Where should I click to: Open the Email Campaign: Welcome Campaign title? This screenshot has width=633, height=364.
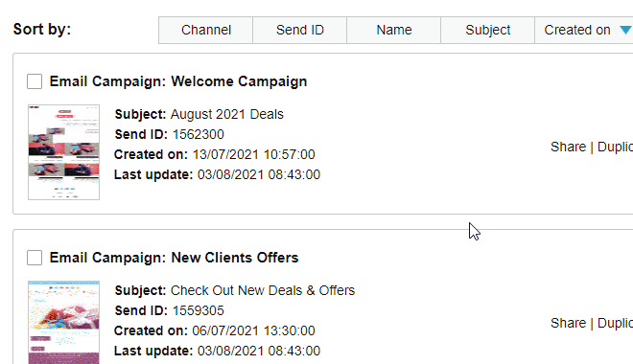point(178,81)
